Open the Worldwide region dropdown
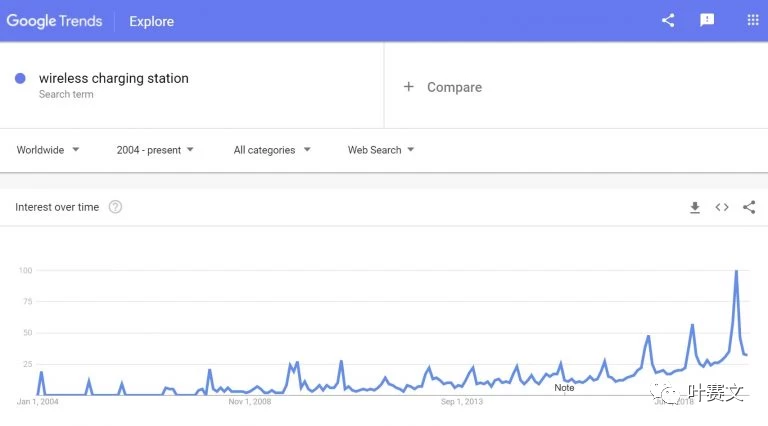This screenshot has height=426, width=768. [48, 150]
